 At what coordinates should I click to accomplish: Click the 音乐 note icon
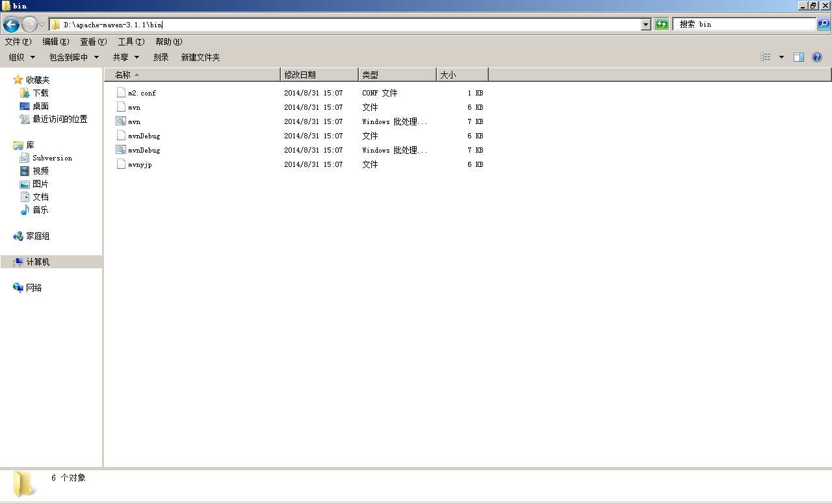click(25, 210)
